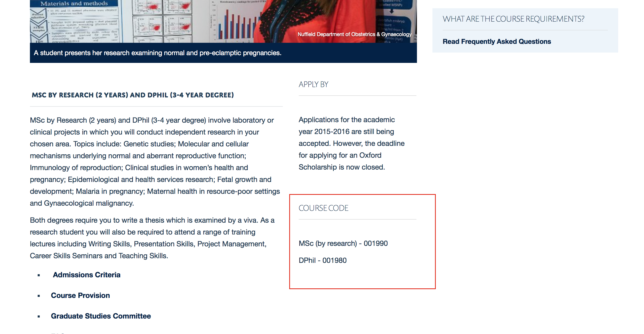Open the Admissions Criteria link

[x=86, y=275]
